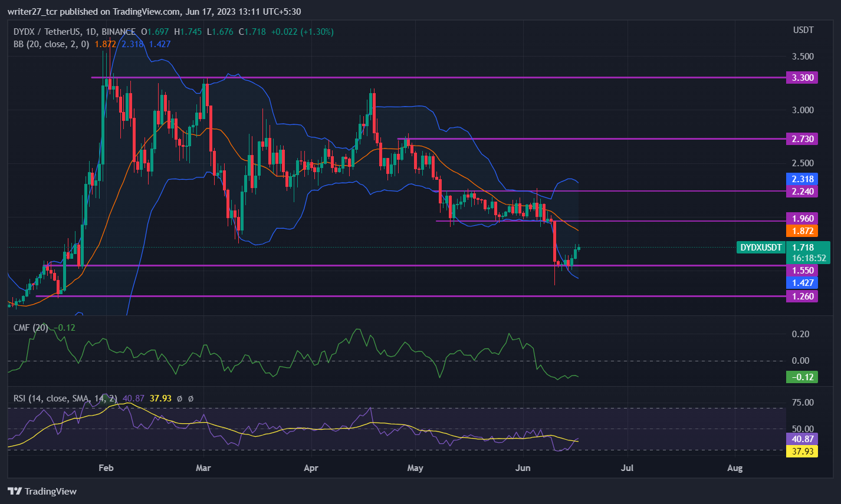Click the RSI 50.00 axis tick

[803, 429]
